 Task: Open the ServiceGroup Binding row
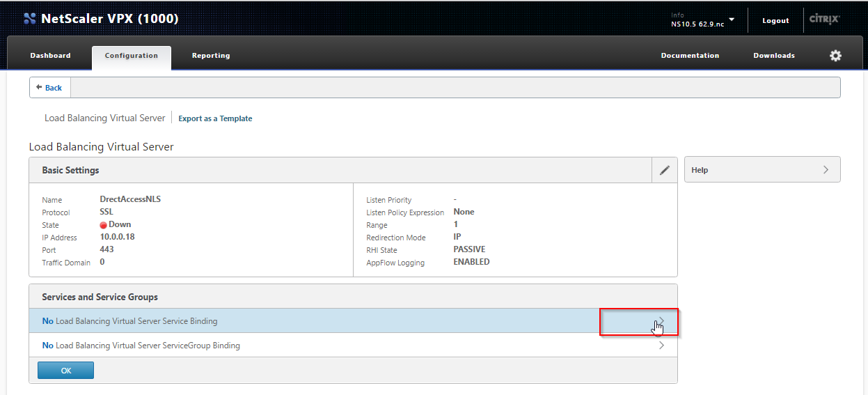(x=352, y=346)
